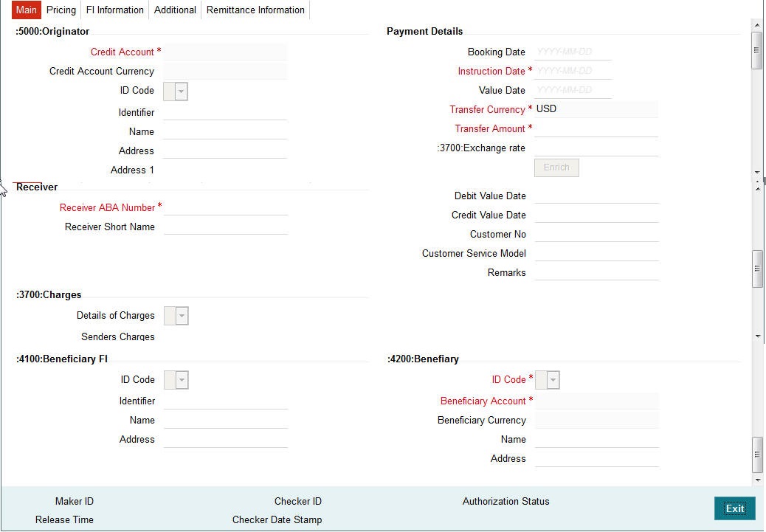Viewport: 766px width, 532px height.
Task: Click the Originator Identifier field
Action: pos(225,112)
